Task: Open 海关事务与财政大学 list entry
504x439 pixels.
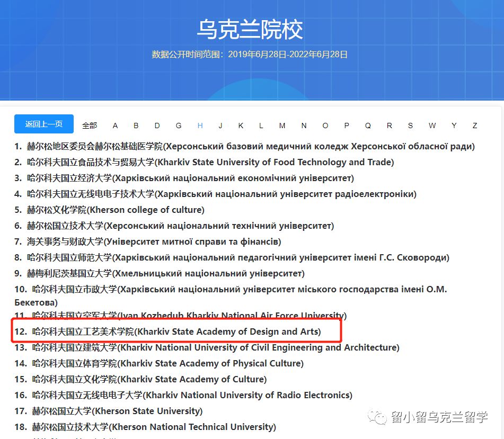Action: 154,241
